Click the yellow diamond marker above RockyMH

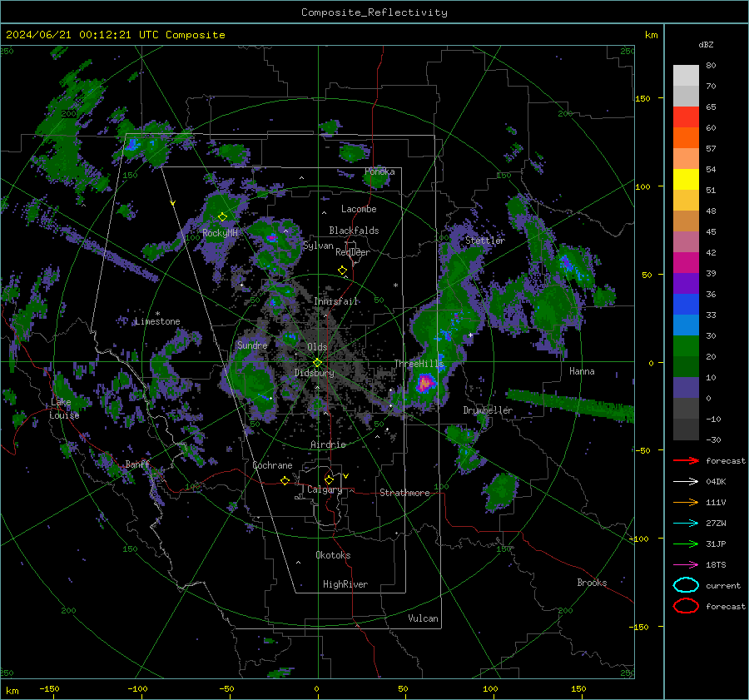222,217
